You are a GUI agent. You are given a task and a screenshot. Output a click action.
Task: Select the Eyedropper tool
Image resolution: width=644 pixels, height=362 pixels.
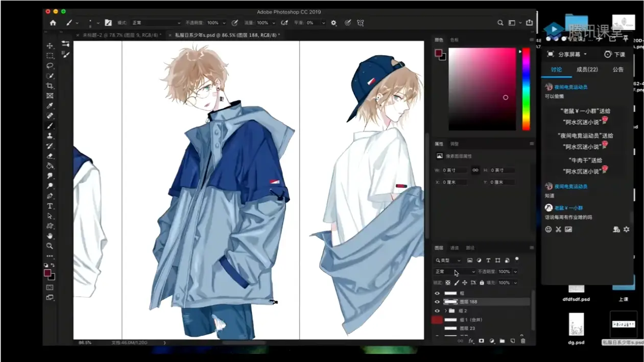pyautogui.click(x=49, y=106)
